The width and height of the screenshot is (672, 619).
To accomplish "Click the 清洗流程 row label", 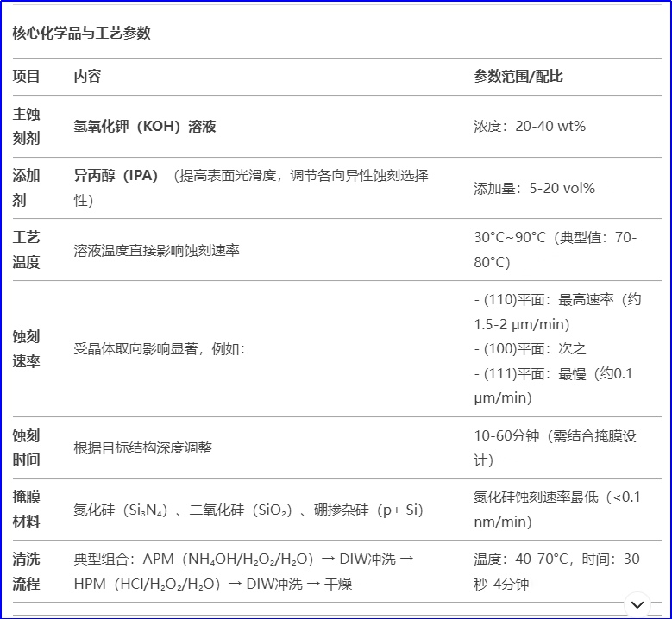I will [x=26, y=571].
